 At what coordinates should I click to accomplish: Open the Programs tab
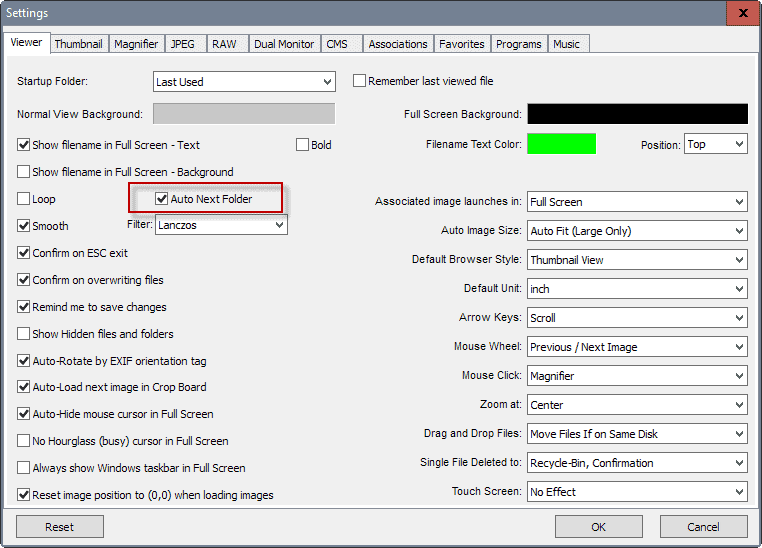click(x=519, y=44)
